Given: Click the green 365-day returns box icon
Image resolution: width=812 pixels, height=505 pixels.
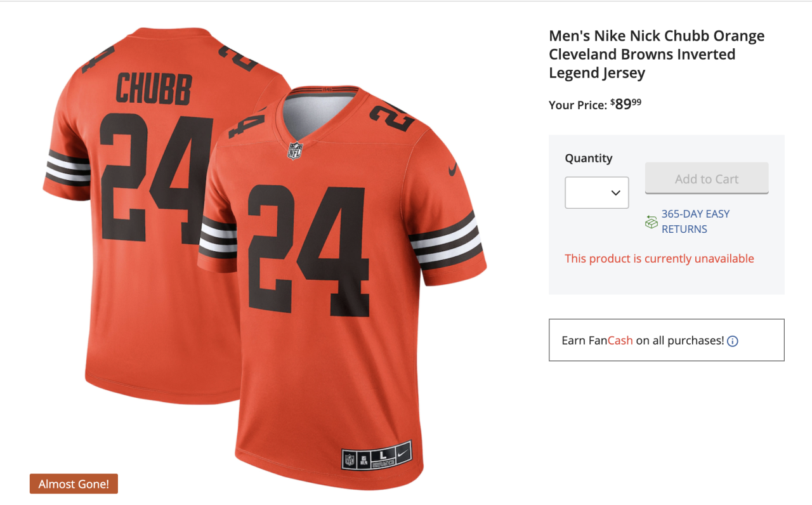Looking at the screenshot, I should click(651, 222).
